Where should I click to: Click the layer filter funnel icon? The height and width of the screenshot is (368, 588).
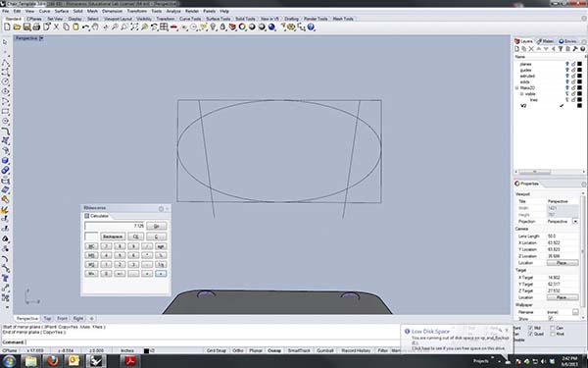point(561,49)
